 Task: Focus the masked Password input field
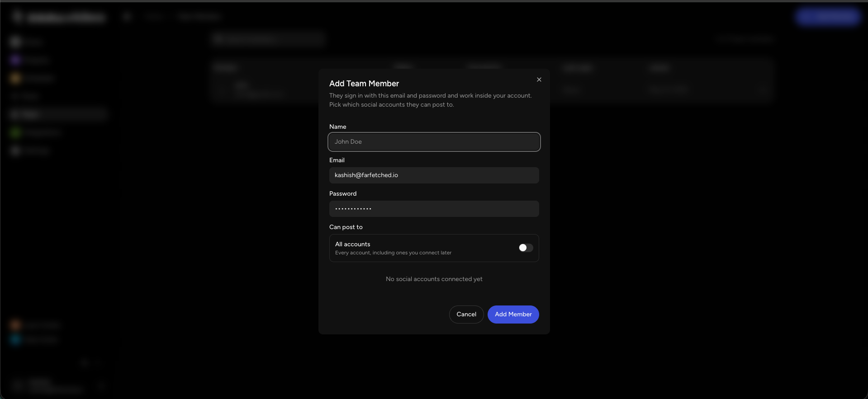(434, 209)
